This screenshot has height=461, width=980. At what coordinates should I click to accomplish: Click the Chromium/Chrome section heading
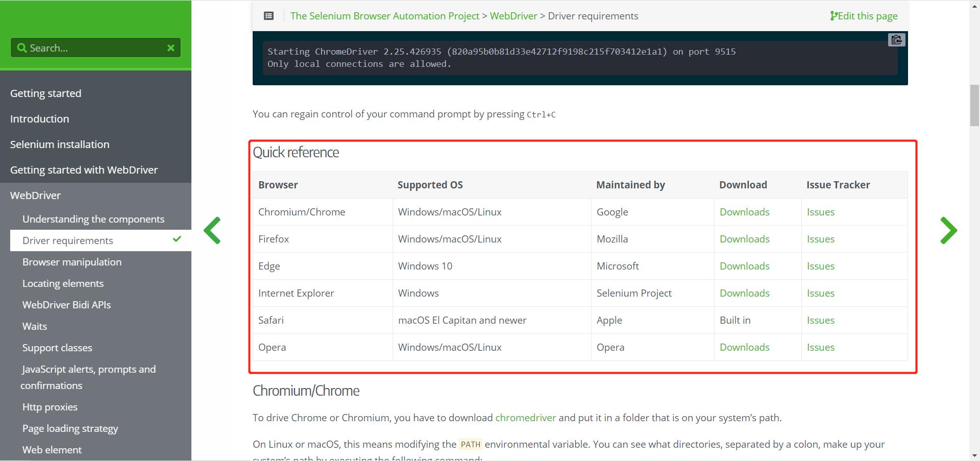tap(306, 391)
